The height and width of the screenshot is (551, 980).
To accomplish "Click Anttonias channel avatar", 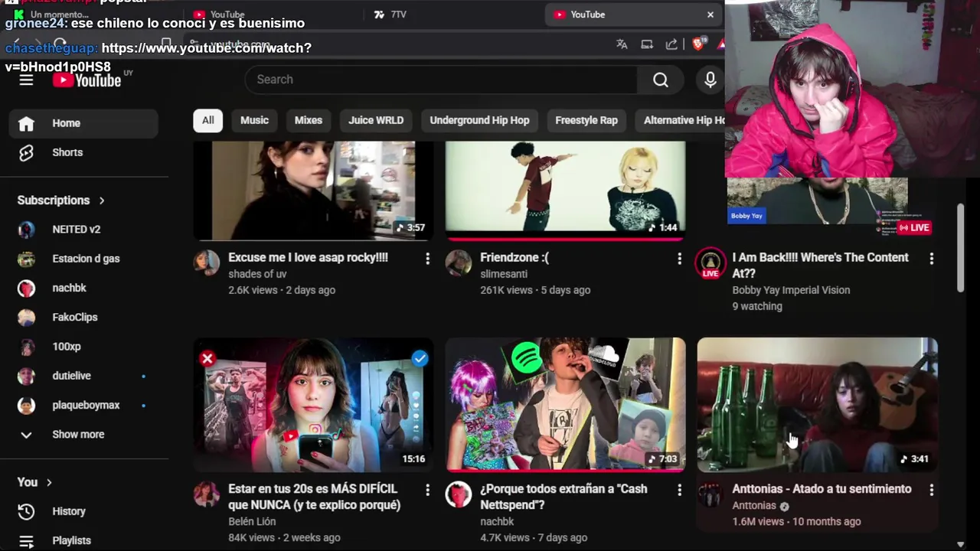I will pyautogui.click(x=710, y=494).
